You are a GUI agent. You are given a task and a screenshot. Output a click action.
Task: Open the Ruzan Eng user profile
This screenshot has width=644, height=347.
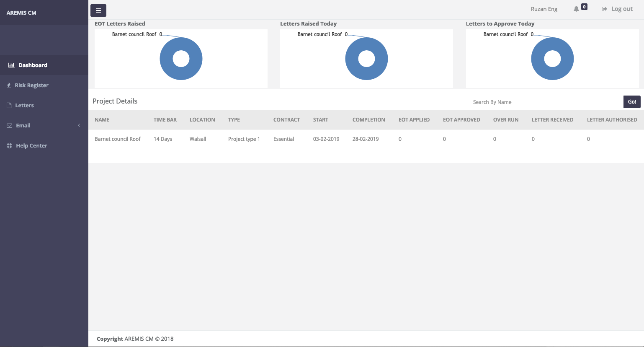[544, 9]
